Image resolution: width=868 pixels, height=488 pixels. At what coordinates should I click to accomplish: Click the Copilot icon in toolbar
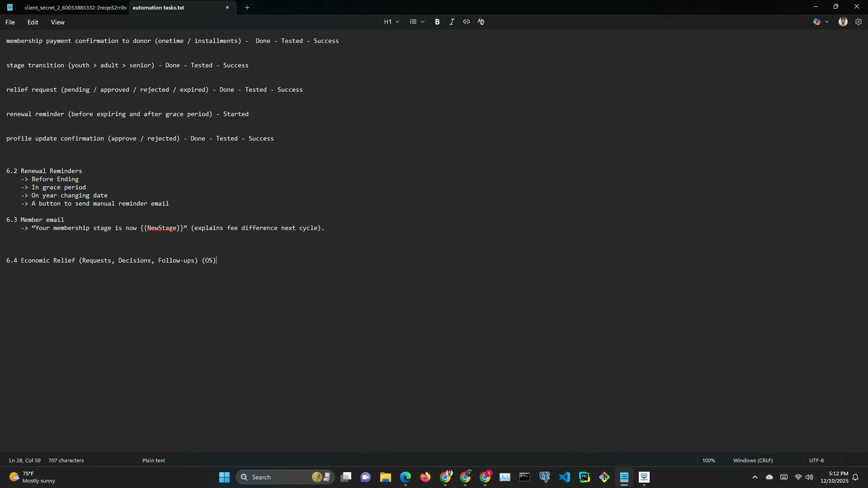[816, 22]
